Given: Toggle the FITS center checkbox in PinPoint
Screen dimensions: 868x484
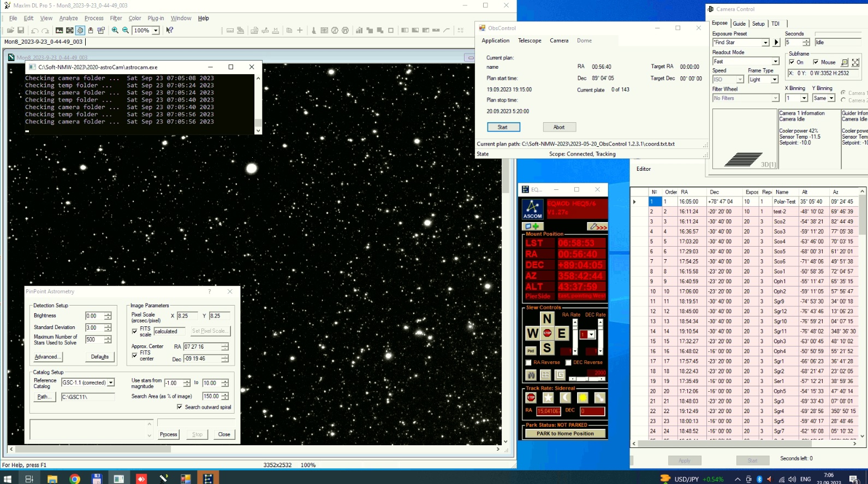Looking at the screenshot, I should [x=135, y=355].
